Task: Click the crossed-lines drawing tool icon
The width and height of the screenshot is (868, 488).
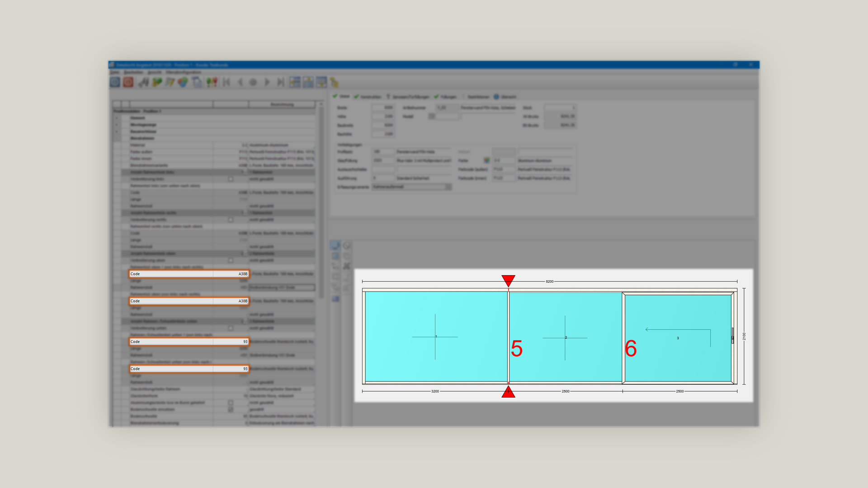Action: pyautogui.click(x=346, y=266)
